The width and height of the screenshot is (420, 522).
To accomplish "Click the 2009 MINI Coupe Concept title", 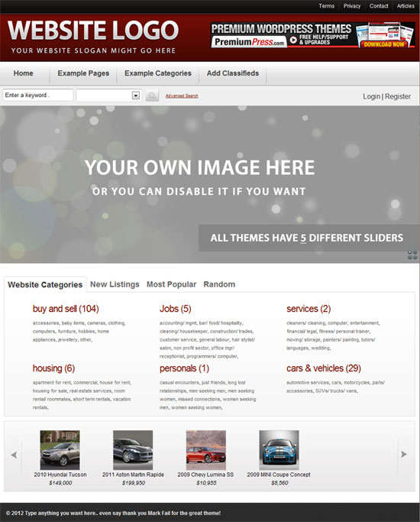I will pyautogui.click(x=279, y=475).
